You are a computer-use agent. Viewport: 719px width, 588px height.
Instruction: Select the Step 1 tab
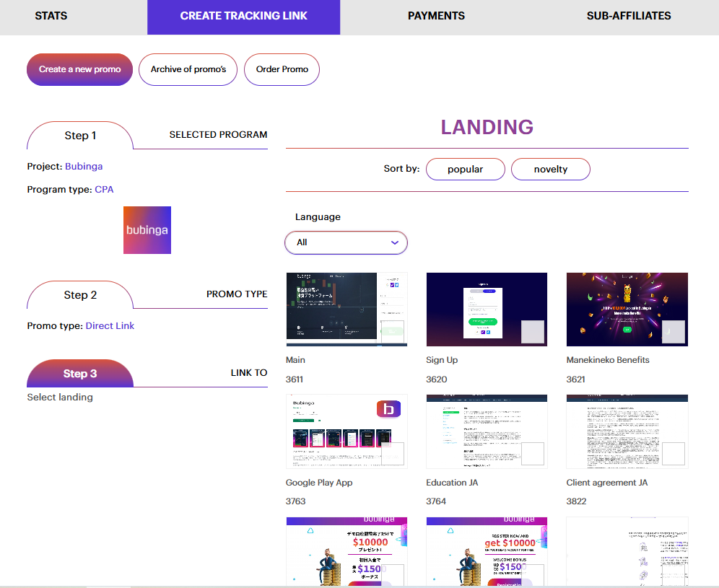pos(80,136)
